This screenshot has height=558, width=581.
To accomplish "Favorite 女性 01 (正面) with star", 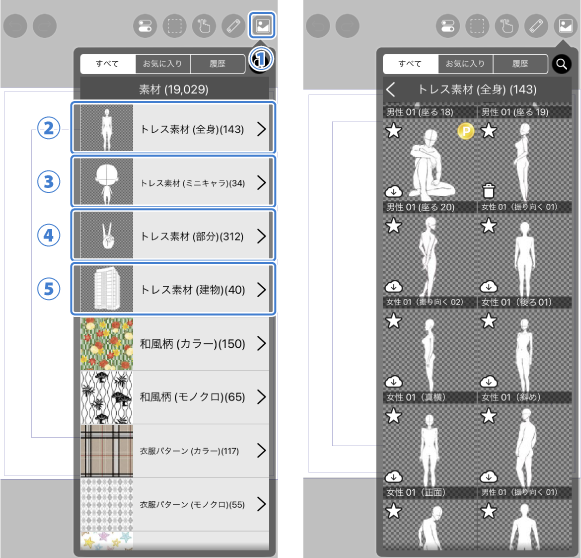I will (x=394, y=416).
